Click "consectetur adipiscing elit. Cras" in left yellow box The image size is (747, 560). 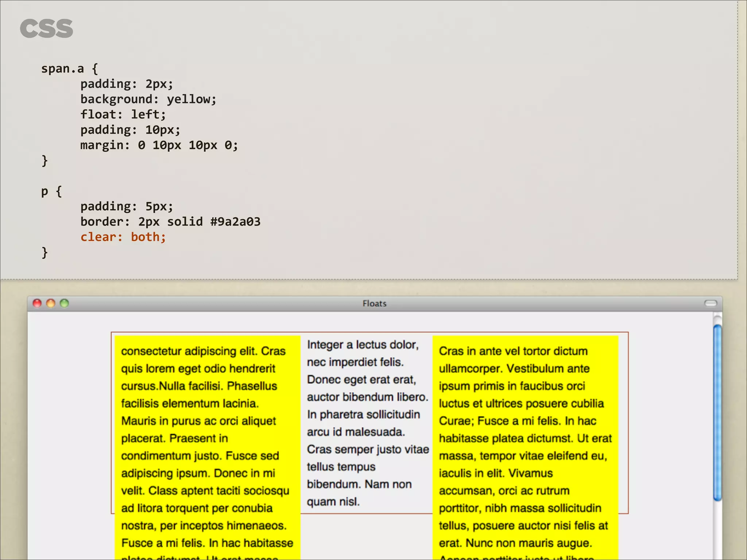point(203,351)
